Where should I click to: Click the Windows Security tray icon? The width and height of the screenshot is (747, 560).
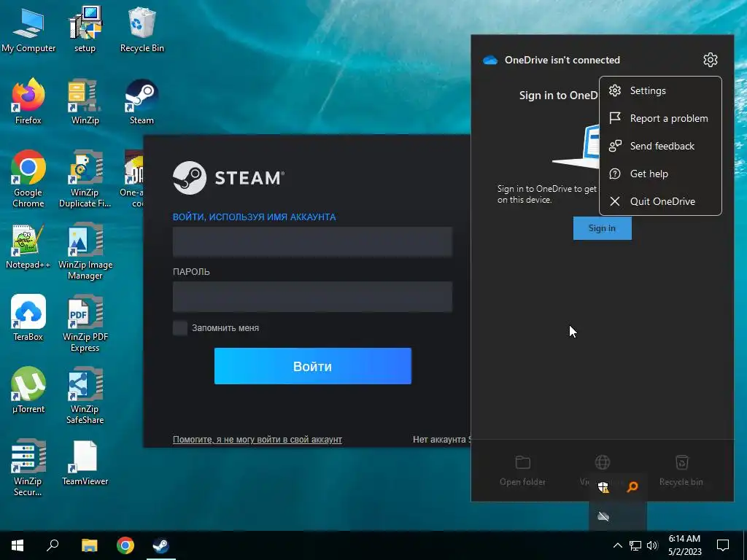click(x=603, y=486)
